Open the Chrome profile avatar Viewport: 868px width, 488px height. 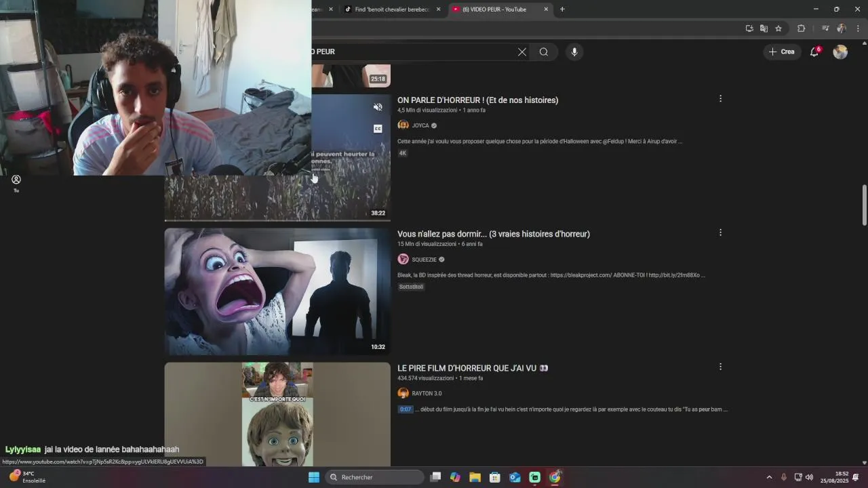click(x=842, y=28)
